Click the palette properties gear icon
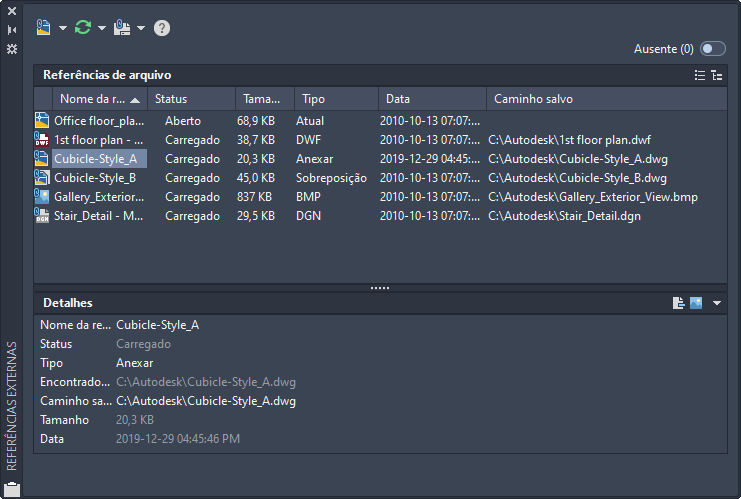The width and height of the screenshot is (741, 499). coord(12,48)
